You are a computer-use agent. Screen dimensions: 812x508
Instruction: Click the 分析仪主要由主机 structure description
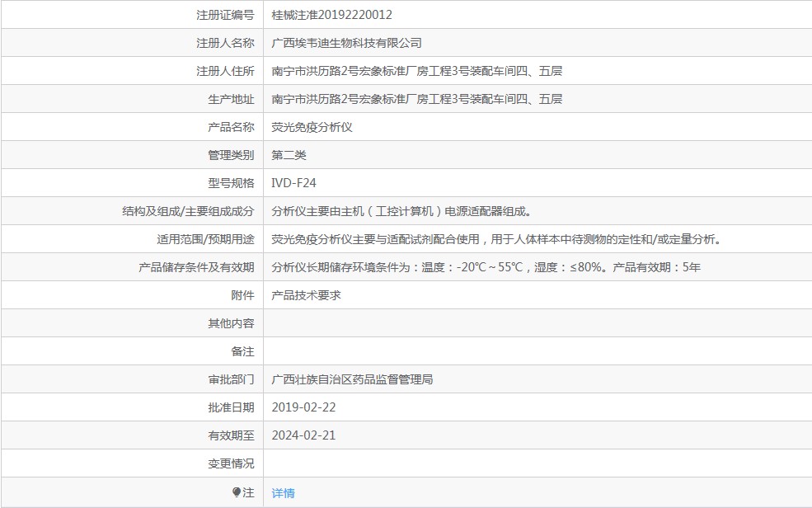[x=401, y=211]
